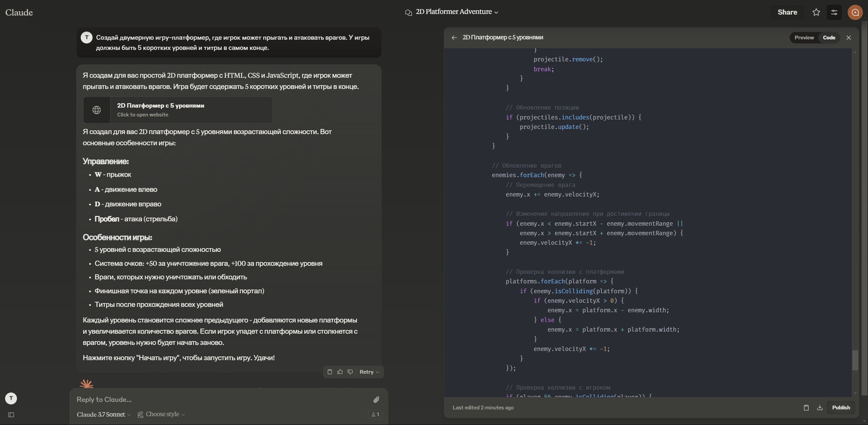Open chat controls sliders icon
Image resolution: width=868 pixels, height=425 pixels.
tap(834, 12)
